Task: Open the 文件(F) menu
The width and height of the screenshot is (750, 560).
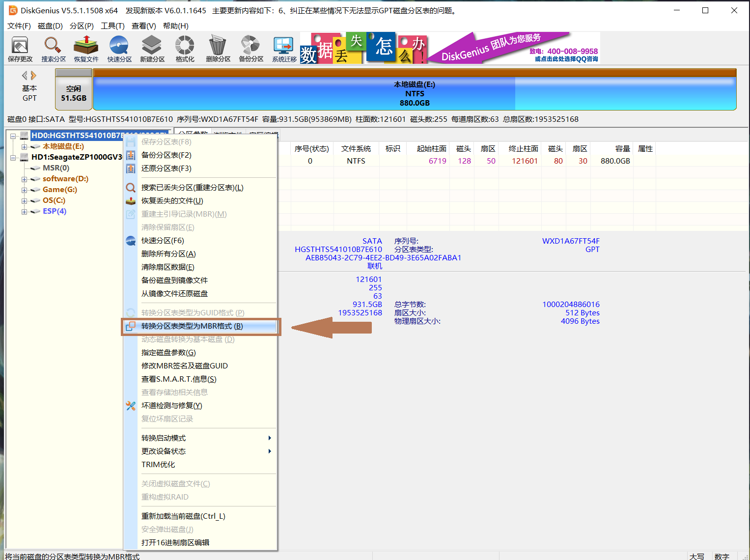Action: (19, 26)
